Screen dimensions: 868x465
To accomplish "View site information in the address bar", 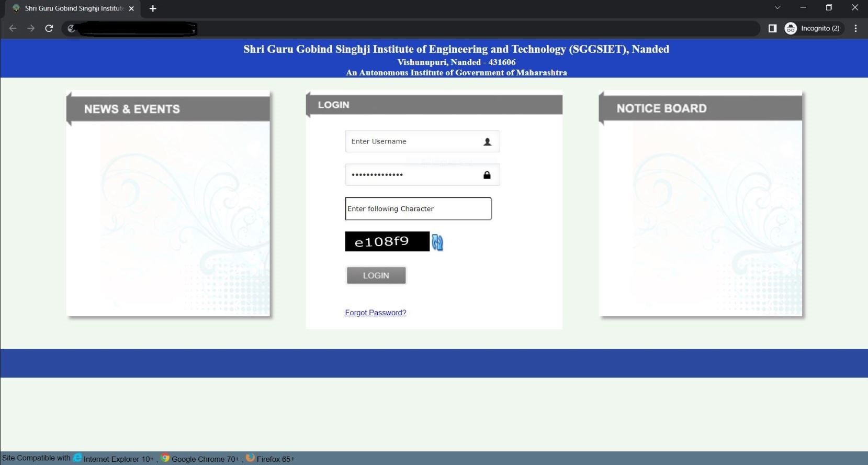I will click(72, 28).
